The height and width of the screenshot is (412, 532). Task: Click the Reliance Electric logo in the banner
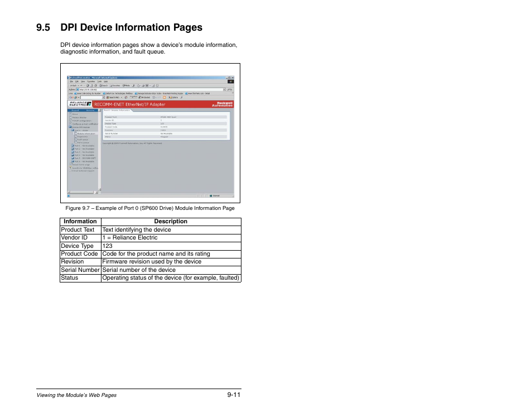[x=80, y=104]
